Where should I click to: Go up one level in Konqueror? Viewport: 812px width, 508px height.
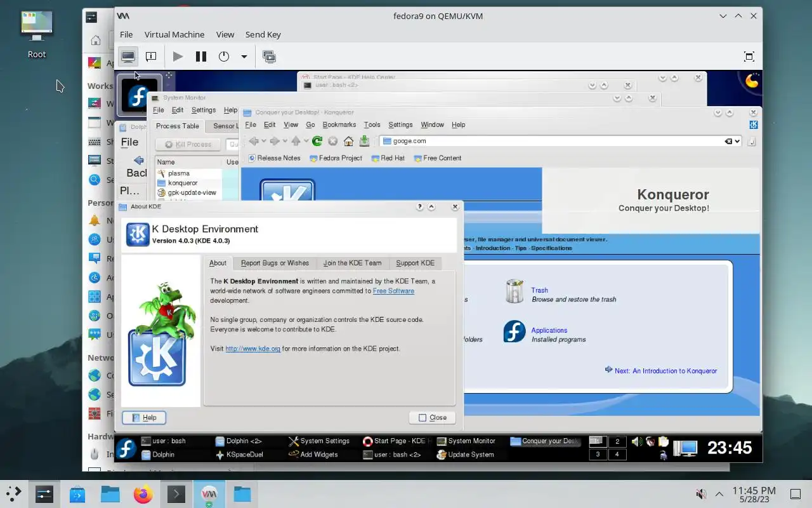(296, 141)
